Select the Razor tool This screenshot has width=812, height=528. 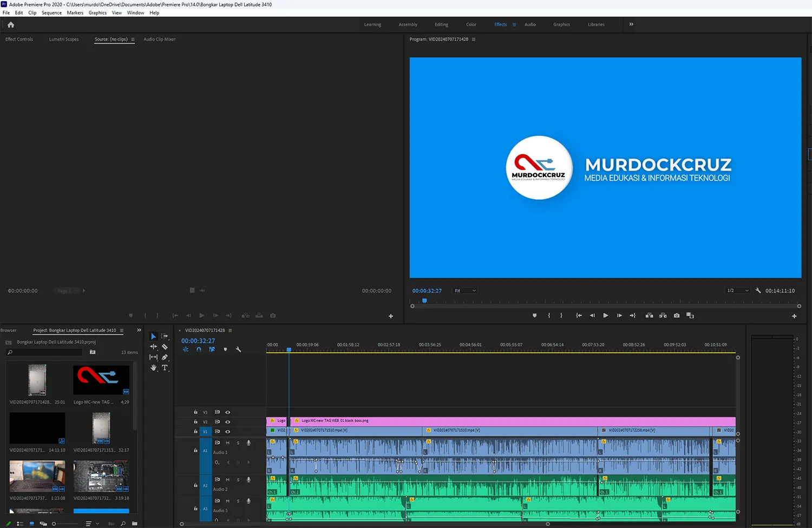pyautogui.click(x=165, y=347)
